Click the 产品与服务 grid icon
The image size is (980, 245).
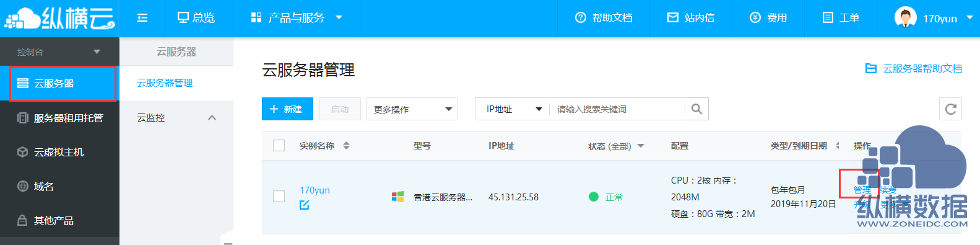256,17
